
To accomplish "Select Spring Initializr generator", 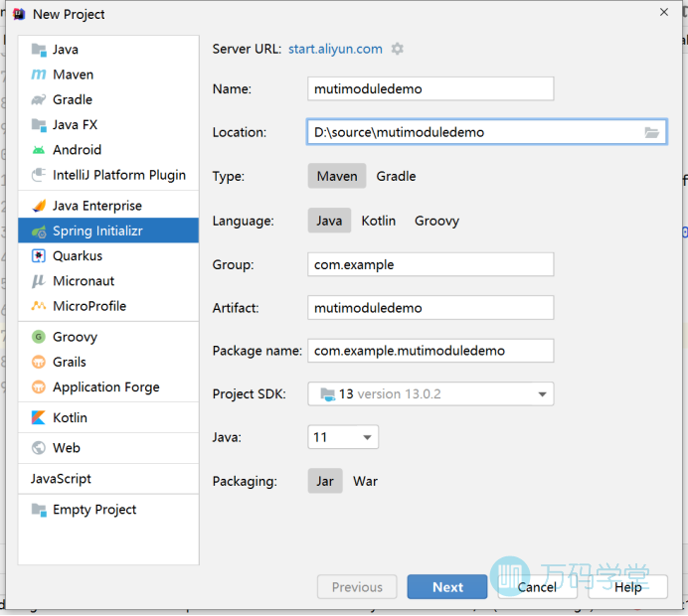I will (x=108, y=231).
